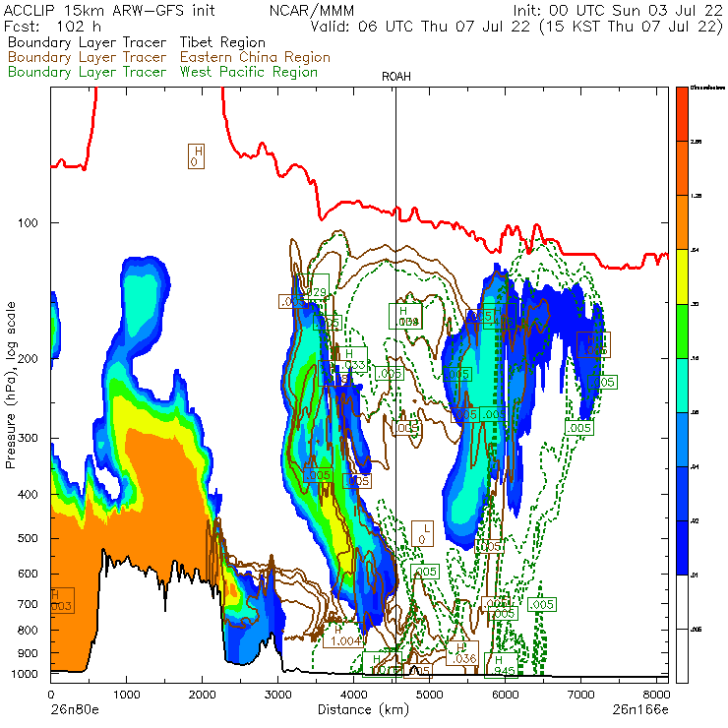Click the '.02' colorbar value label
The width and height of the screenshot is (728, 728).
[x=695, y=521]
